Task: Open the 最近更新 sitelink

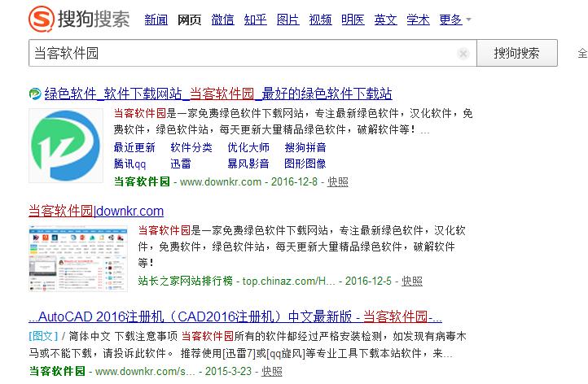Action: 134,147
